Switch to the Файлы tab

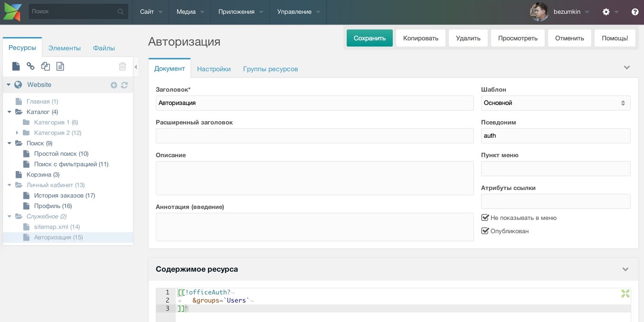[x=104, y=48]
